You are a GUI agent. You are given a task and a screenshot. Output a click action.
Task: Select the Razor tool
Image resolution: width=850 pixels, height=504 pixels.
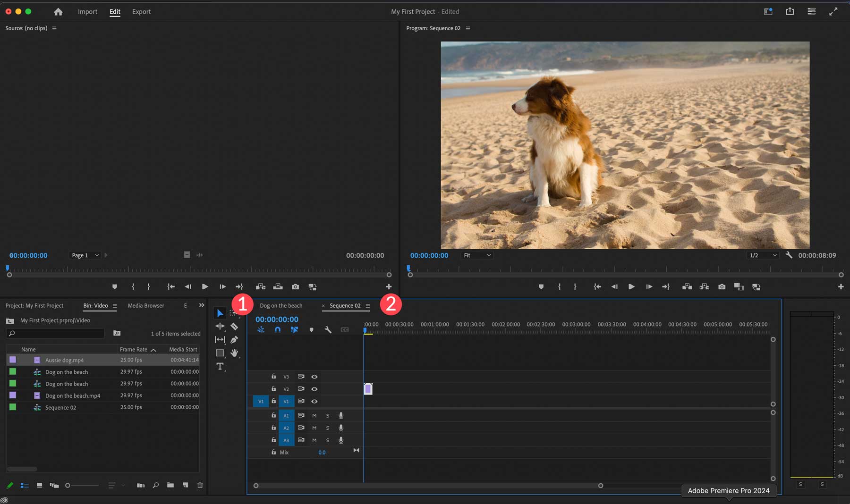235,326
